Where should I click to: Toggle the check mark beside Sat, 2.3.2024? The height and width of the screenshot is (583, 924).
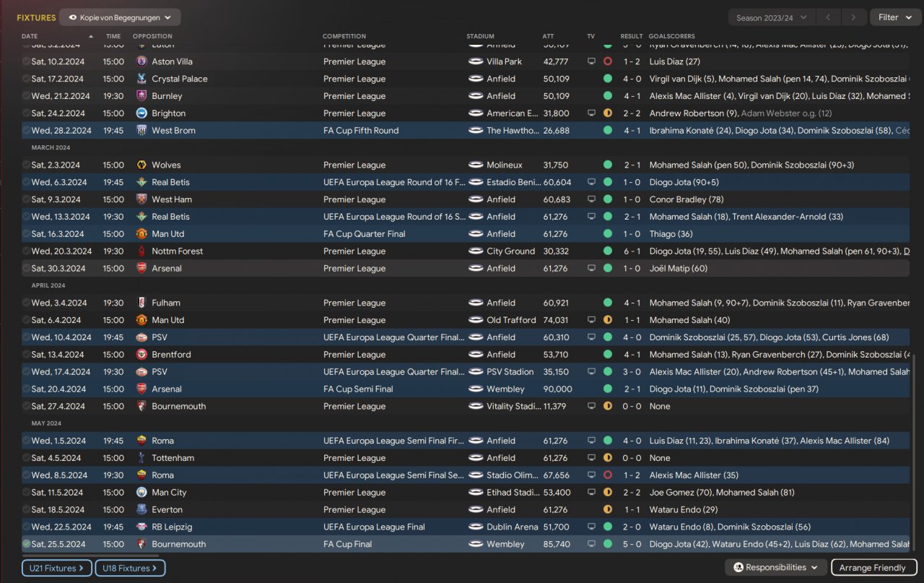(27, 165)
